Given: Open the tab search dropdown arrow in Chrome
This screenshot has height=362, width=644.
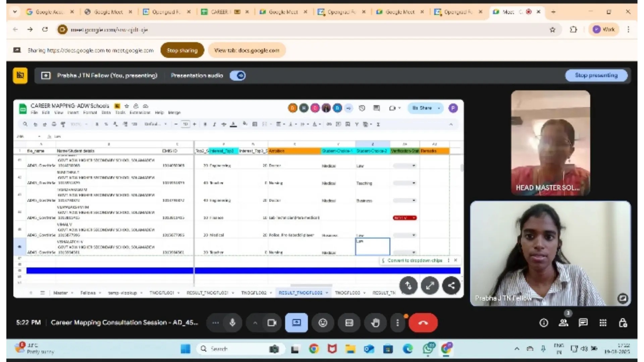Looking at the screenshot, I should (x=15, y=12).
